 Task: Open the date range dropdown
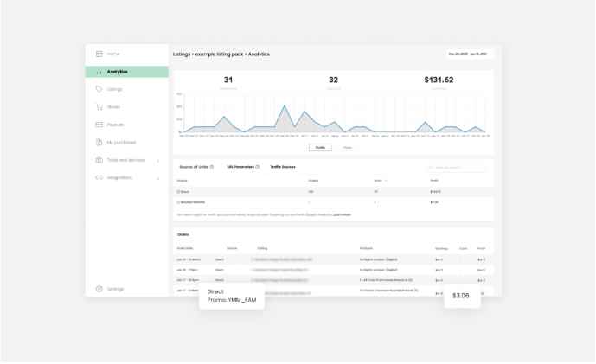point(470,54)
